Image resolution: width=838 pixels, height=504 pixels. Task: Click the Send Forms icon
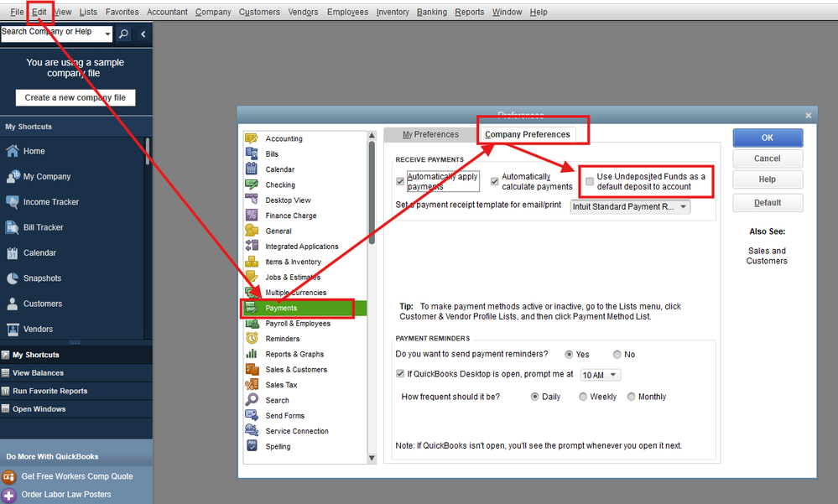coord(251,415)
